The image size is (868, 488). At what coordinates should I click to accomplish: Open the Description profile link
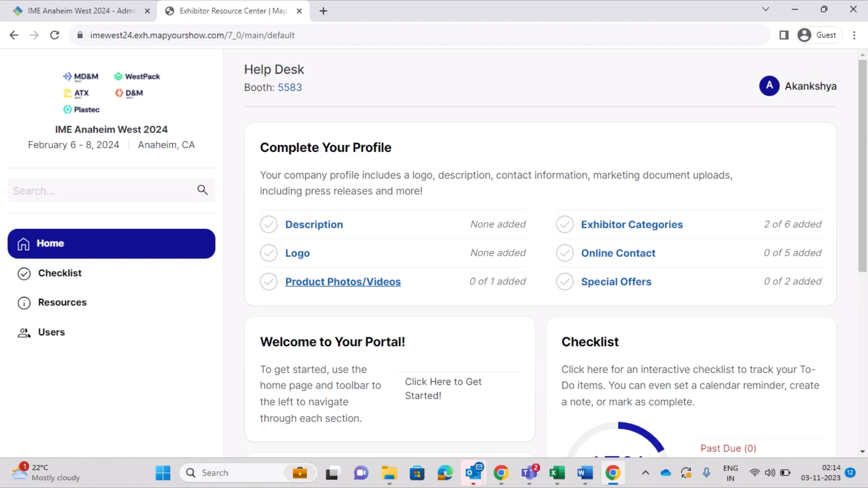(314, 225)
